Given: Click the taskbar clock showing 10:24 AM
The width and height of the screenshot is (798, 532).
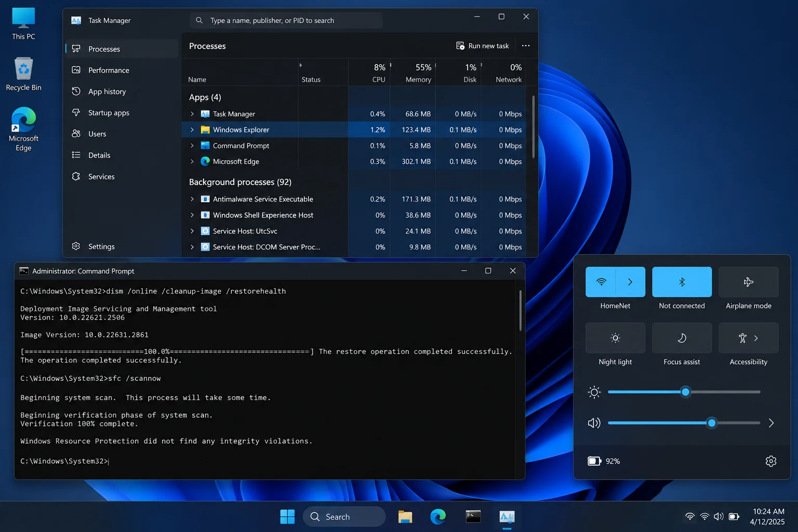Looking at the screenshot, I should [768, 516].
